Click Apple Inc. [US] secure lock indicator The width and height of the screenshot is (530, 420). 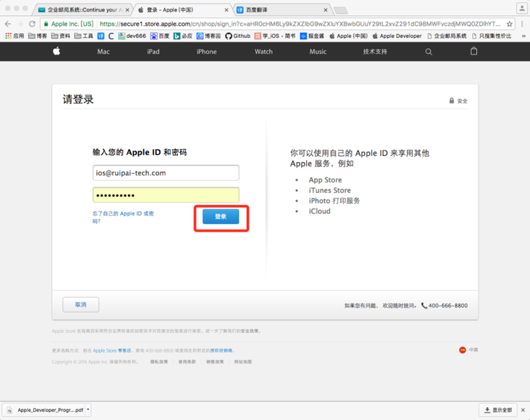[69, 23]
